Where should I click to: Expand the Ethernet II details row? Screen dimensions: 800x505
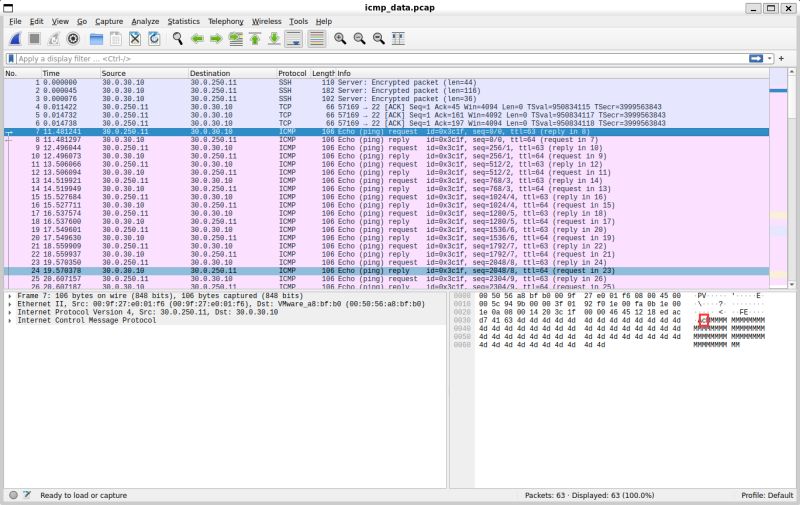coord(10,304)
